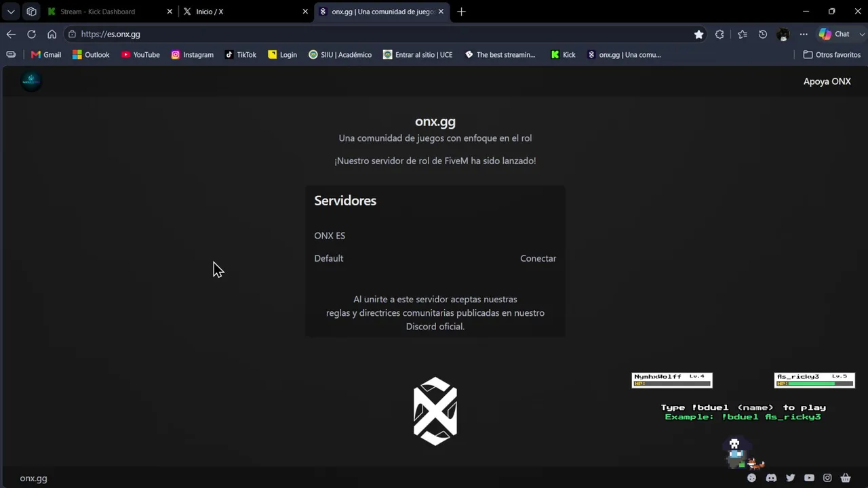Open the browser extensions puzzle icon
The height and width of the screenshot is (488, 868).
click(719, 34)
